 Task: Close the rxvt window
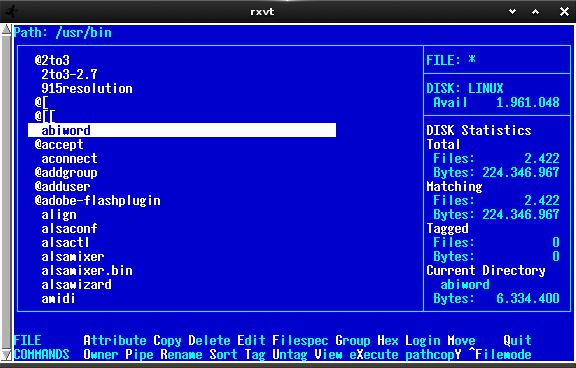564,12
